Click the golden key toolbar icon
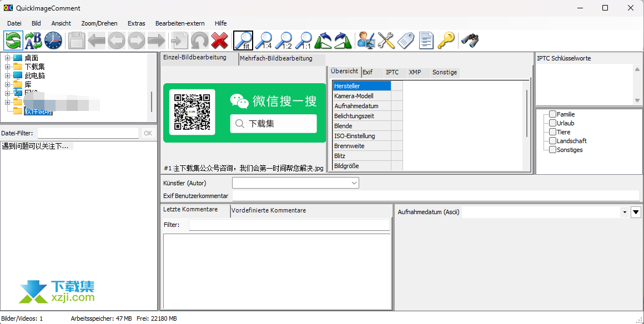 [x=446, y=40]
